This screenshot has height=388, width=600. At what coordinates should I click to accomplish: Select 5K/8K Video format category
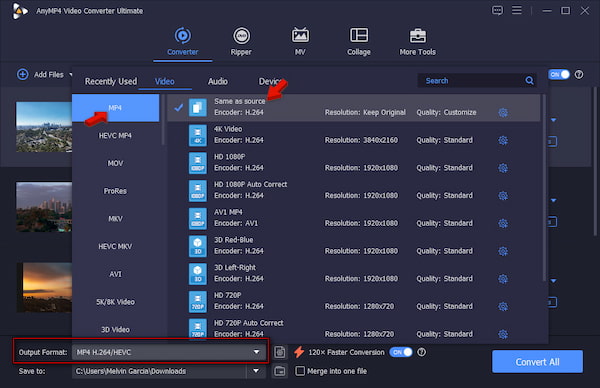click(115, 302)
